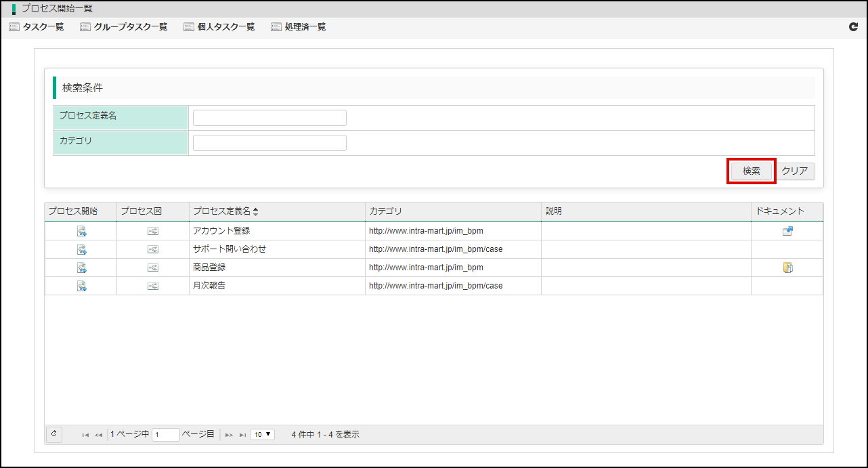This screenshot has width=868, height=468.
Task: Click the カテゴリ search input field
Action: click(269, 143)
